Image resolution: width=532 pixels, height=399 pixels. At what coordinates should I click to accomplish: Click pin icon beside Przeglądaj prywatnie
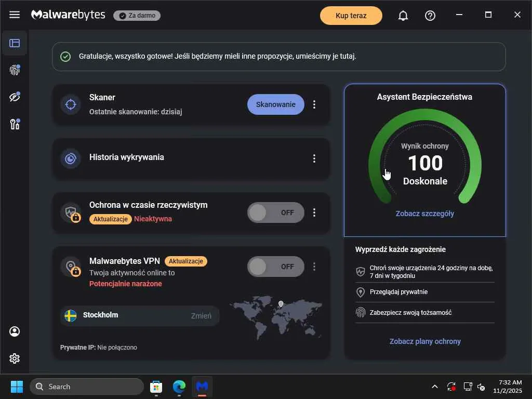(361, 292)
